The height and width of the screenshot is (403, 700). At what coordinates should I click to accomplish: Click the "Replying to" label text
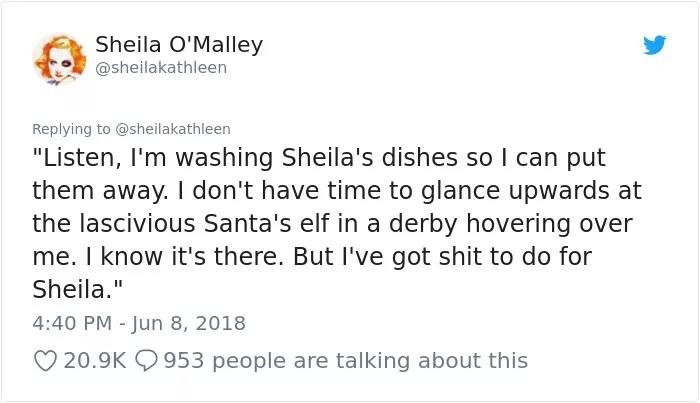pyautogui.click(x=74, y=129)
